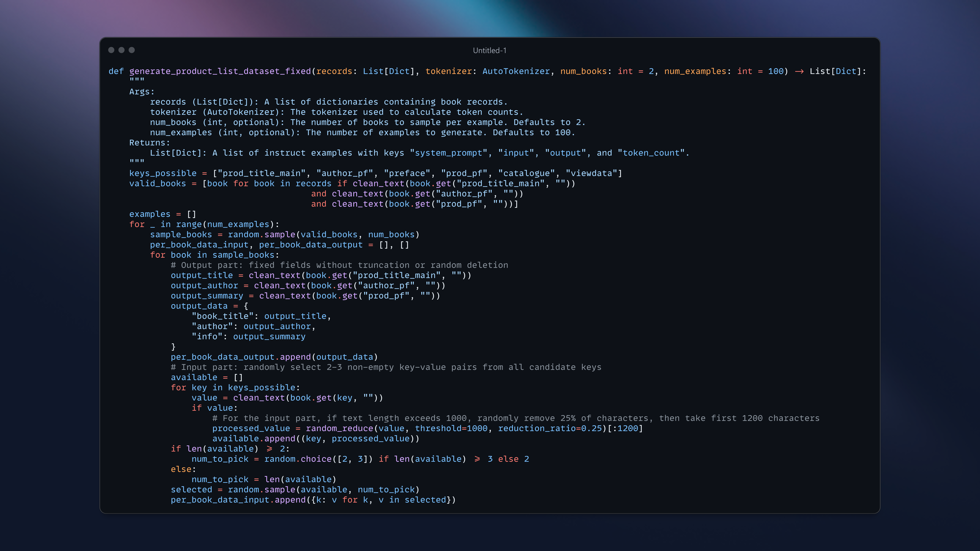This screenshot has width=980, height=551.
Task: Click the return arrow before List[Dict]
Action: click(x=799, y=71)
